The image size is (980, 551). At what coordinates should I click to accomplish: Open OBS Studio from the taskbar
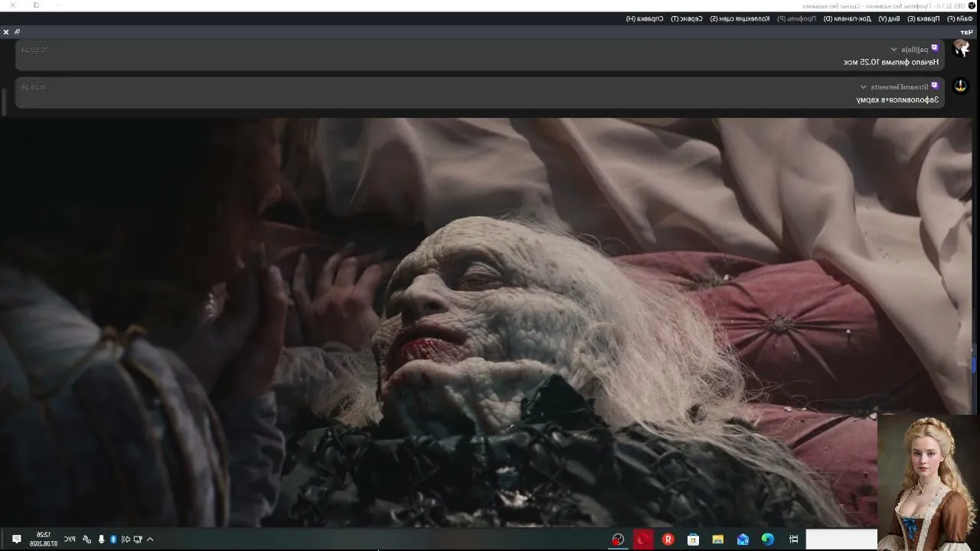(x=618, y=540)
